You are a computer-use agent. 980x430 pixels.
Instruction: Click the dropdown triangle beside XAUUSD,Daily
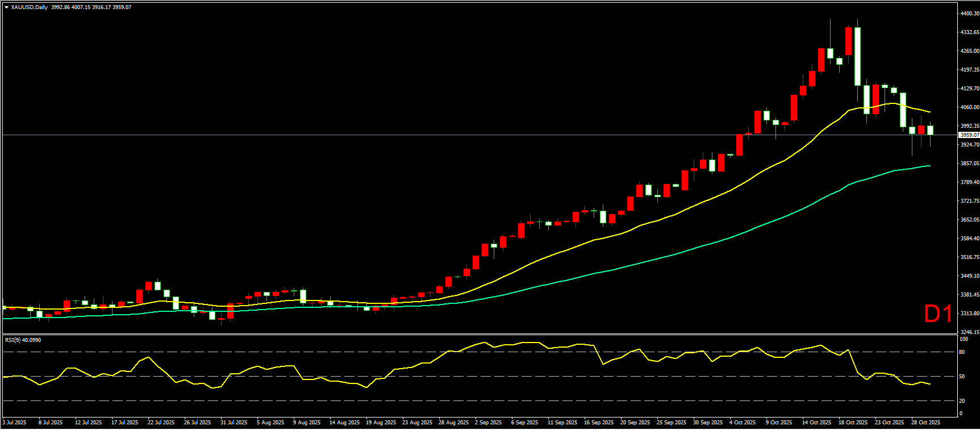tap(6, 7)
